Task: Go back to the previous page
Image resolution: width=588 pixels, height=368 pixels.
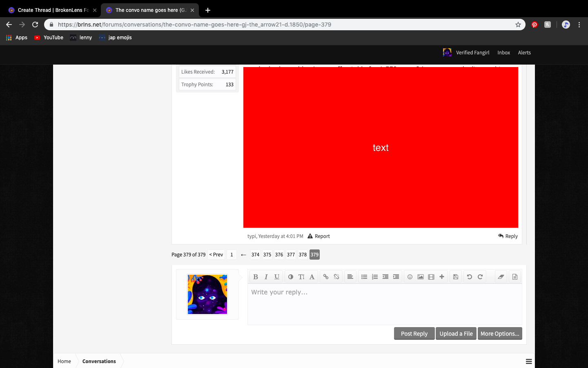Action: (9, 25)
